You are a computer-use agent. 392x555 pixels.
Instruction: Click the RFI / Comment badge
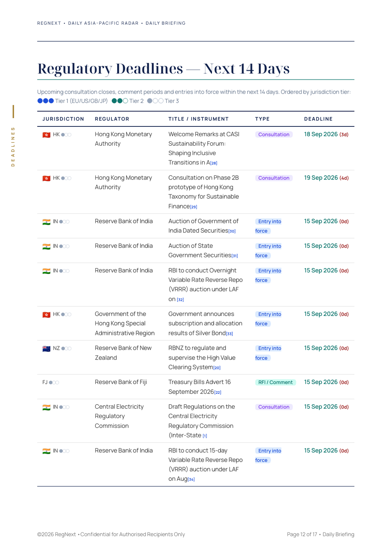(275, 382)
